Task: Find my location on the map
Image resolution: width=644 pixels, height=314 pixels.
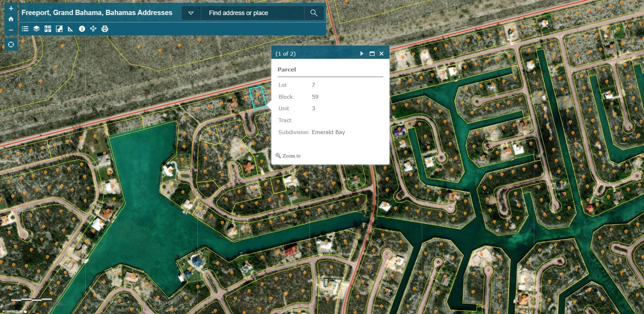Action: (11, 44)
